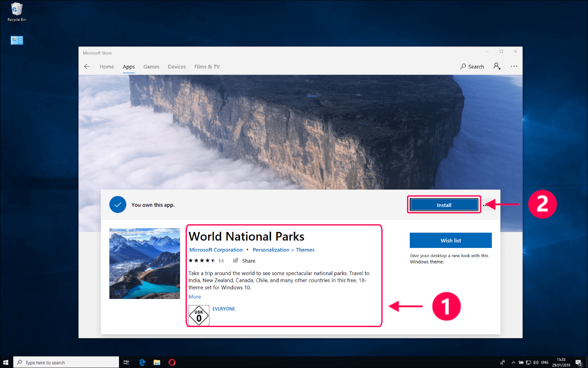
Task: Open the Microsoft Corporation publisher link
Action: point(216,250)
